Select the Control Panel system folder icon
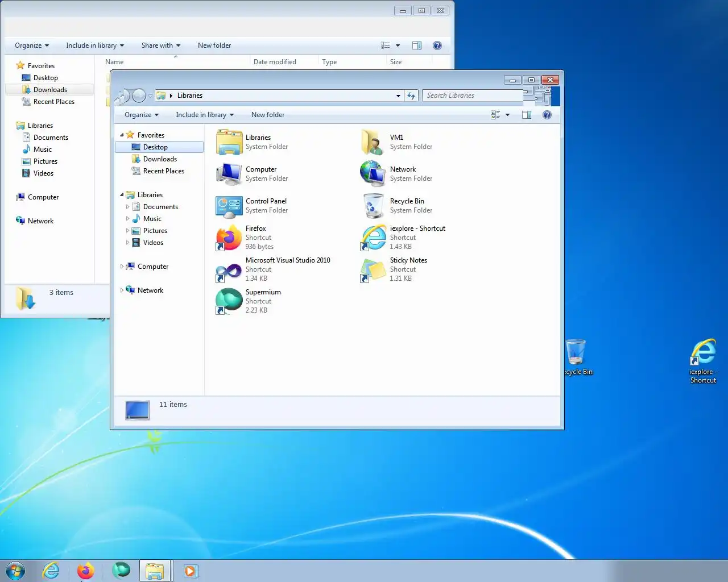The image size is (728, 582). 229,206
